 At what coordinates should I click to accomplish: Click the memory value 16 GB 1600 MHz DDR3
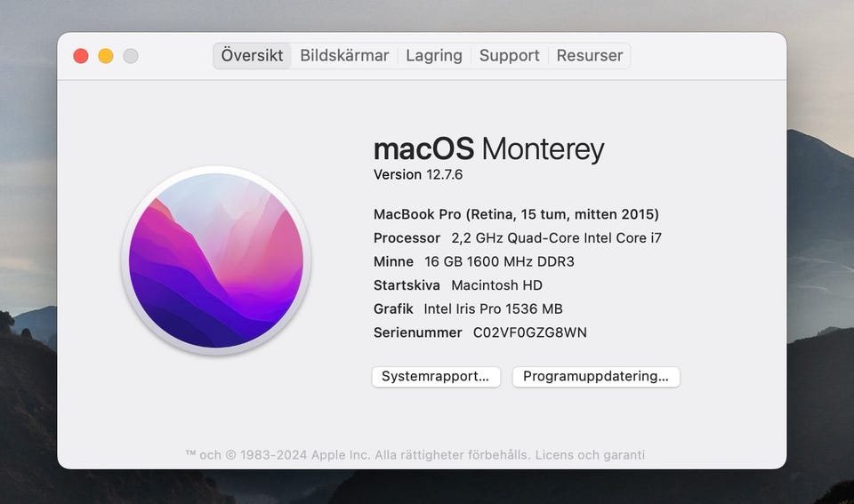click(x=499, y=262)
